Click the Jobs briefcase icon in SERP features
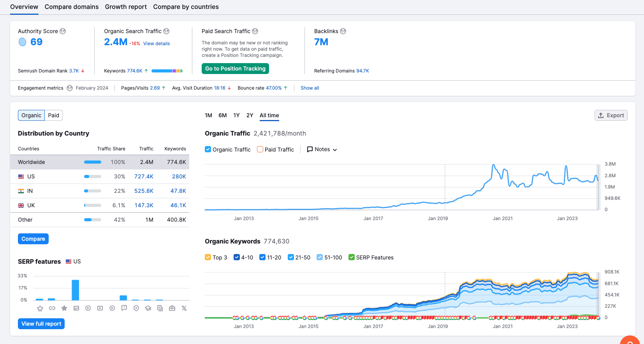This screenshot has width=644, height=344. (x=172, y=308)
